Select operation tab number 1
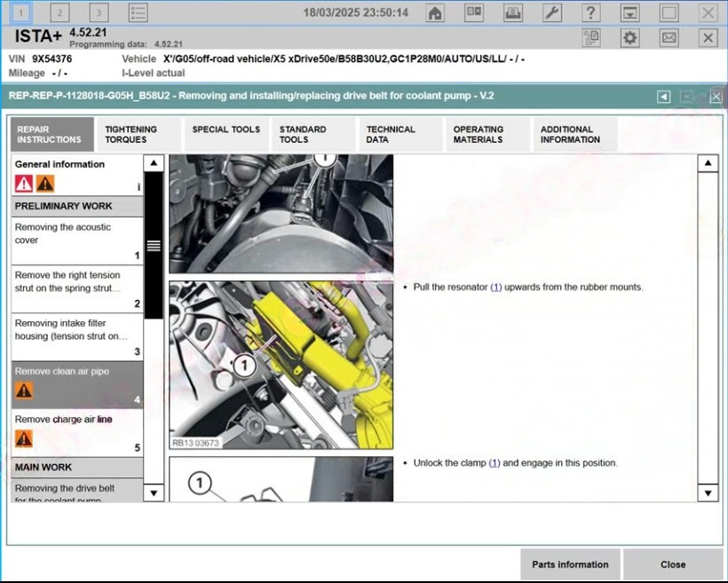 click(20, 12)
